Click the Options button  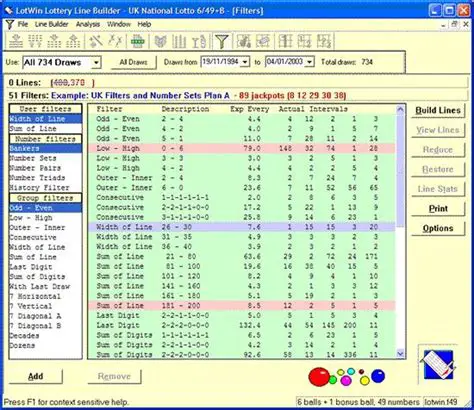coord(438,229)
